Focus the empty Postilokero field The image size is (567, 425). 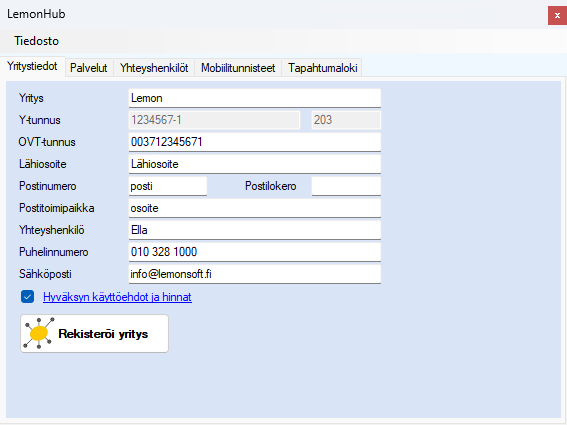pos(346,186)
